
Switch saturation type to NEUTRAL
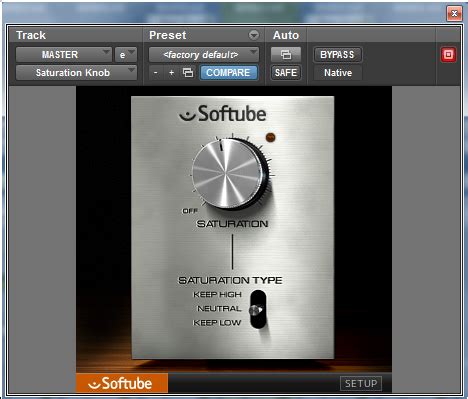pos(219,309)
